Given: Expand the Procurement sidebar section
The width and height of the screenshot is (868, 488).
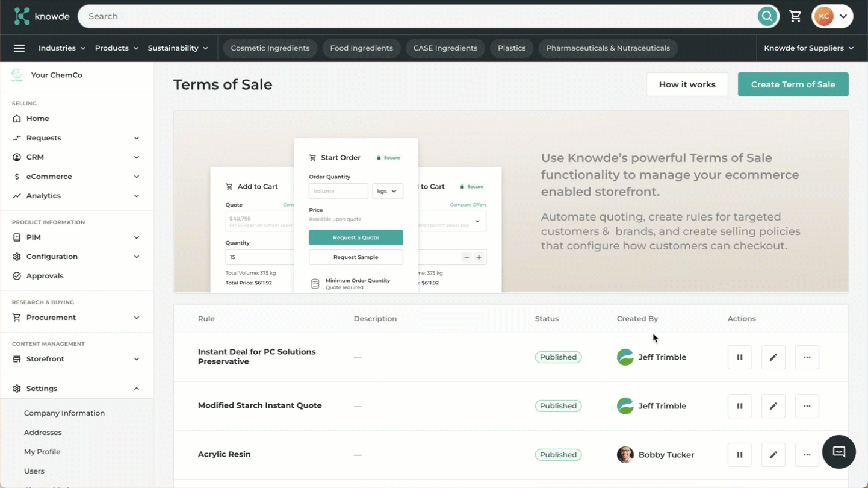Looking at the screenshot, I should tap(137, 318).
